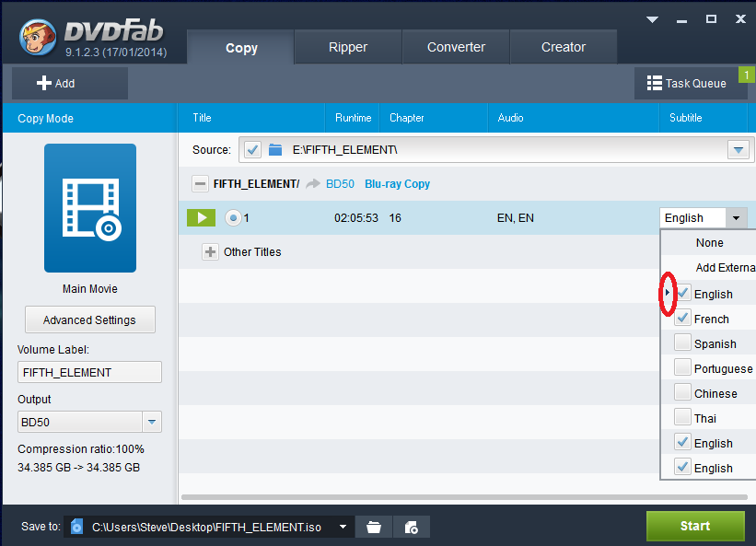Uncheck the French subtitle checkbox
The height and width of the screenshot is (546, 756).
click(682, 318)
